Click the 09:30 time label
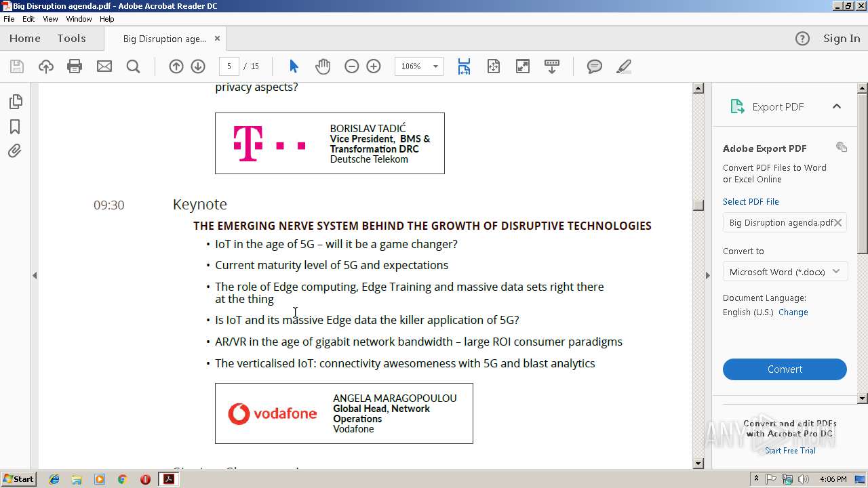 click(108, 205)
